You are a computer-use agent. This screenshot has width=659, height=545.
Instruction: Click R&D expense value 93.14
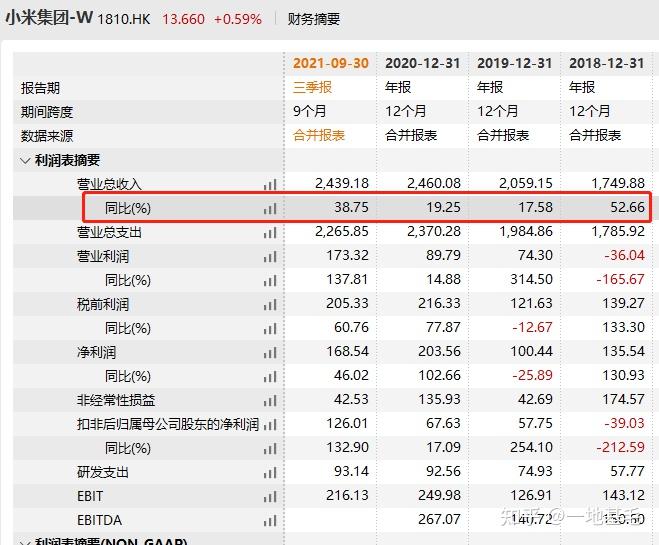(x=351, y=471)
